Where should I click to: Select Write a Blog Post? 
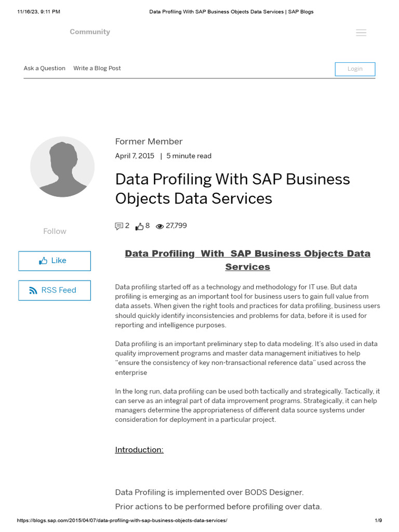point(97,68)
